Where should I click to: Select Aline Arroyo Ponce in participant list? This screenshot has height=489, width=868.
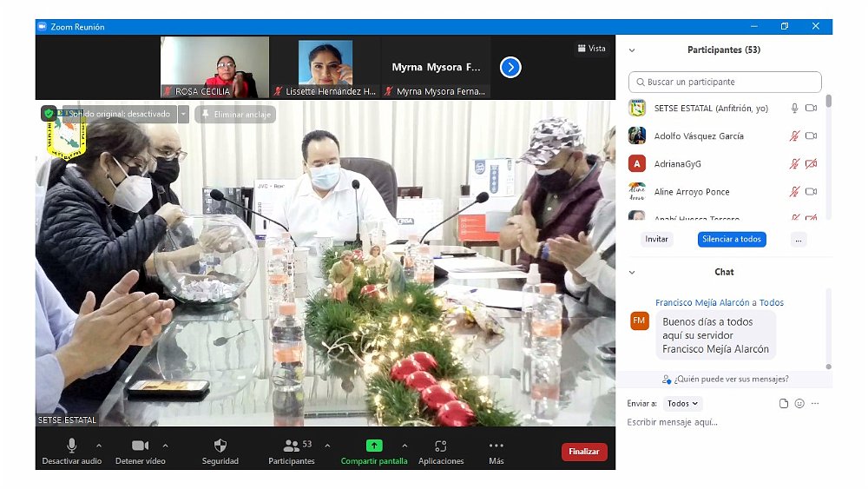[x=692, y=192]
